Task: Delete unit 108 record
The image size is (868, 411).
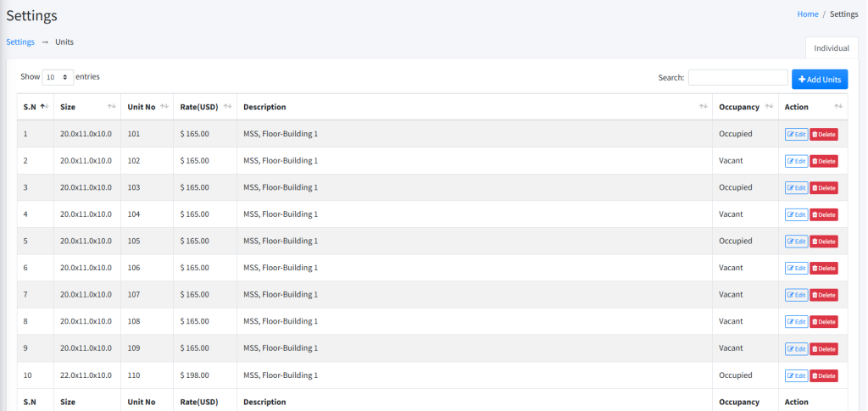Action: click(823, 322)
